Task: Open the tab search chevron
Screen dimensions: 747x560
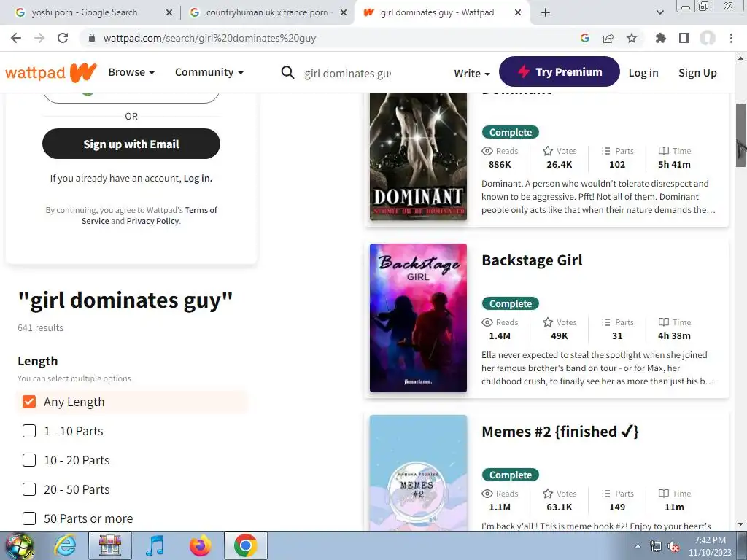Action: coord(659,12)
